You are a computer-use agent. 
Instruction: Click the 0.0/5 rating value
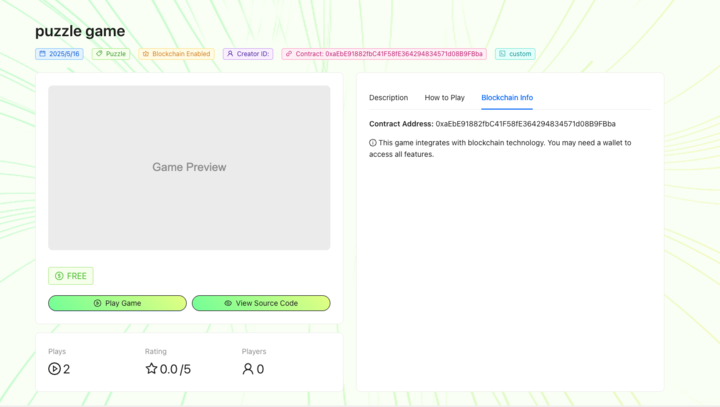[x=175, y=369]
